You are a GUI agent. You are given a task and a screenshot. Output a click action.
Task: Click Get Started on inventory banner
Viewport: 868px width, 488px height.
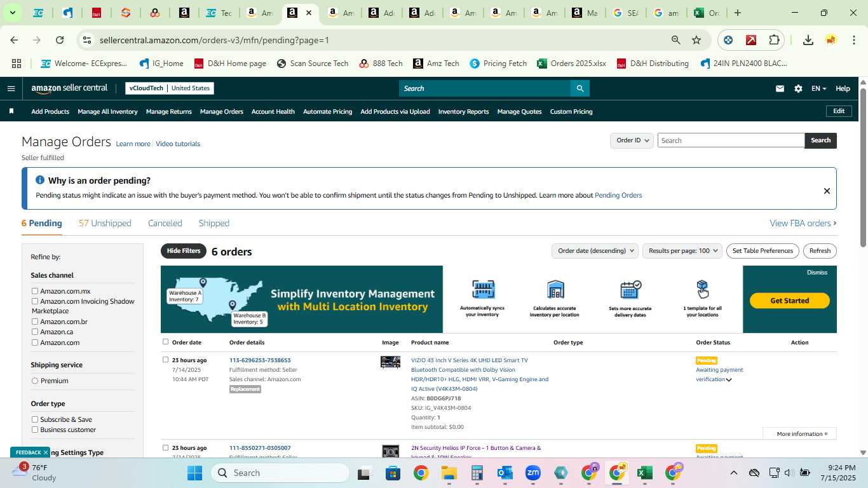pyautogui.click(x=790, y=301)
